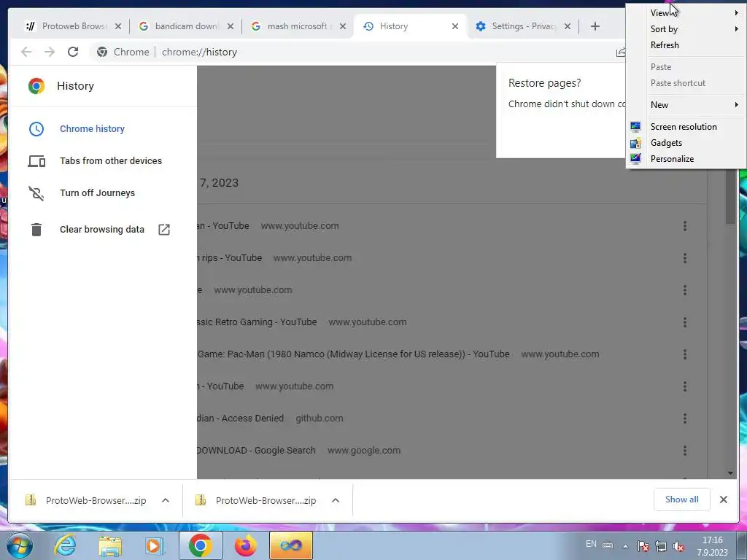Click the on-screen keyboard tray icon

[608, 546]
